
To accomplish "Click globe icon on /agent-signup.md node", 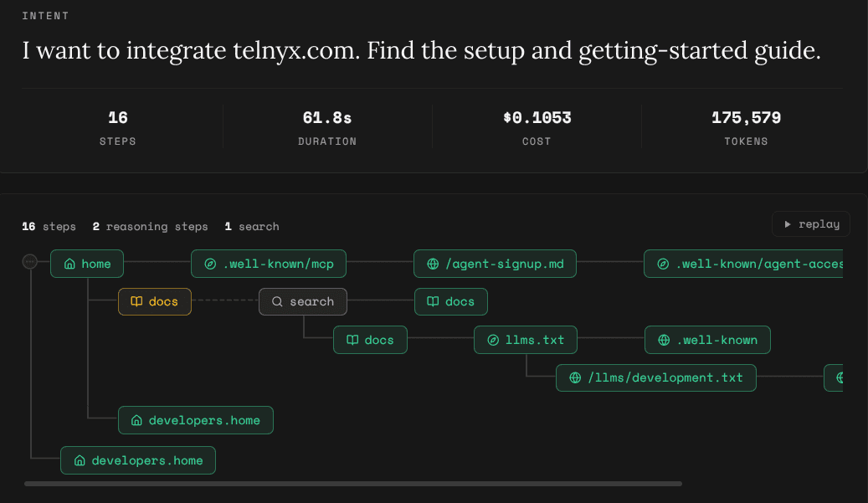I will coord(433,264).
